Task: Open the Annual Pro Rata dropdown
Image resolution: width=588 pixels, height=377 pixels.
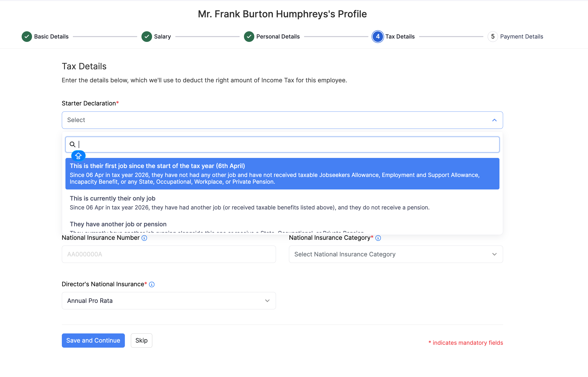Action: [169, 301]
